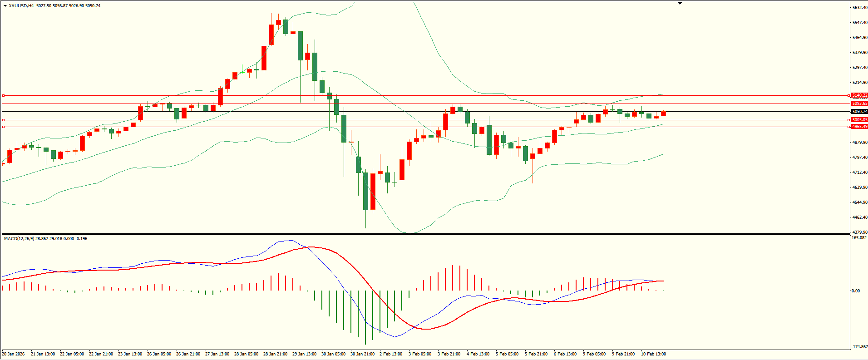Click left square handle of the 5140.22 line
868x360 pixels.
point(3,95)
